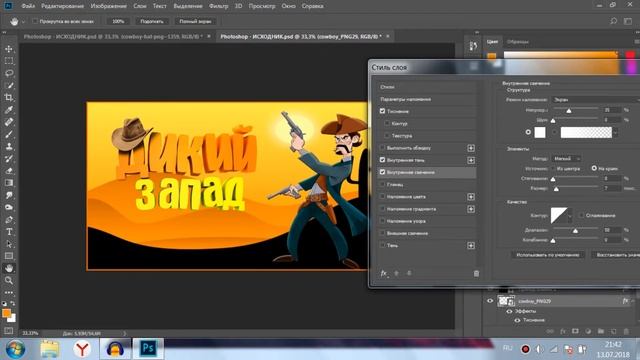Open the blend mode Экран dropdown
The height and width of the screenshot is (360, 640).
(x=596, y=100)
